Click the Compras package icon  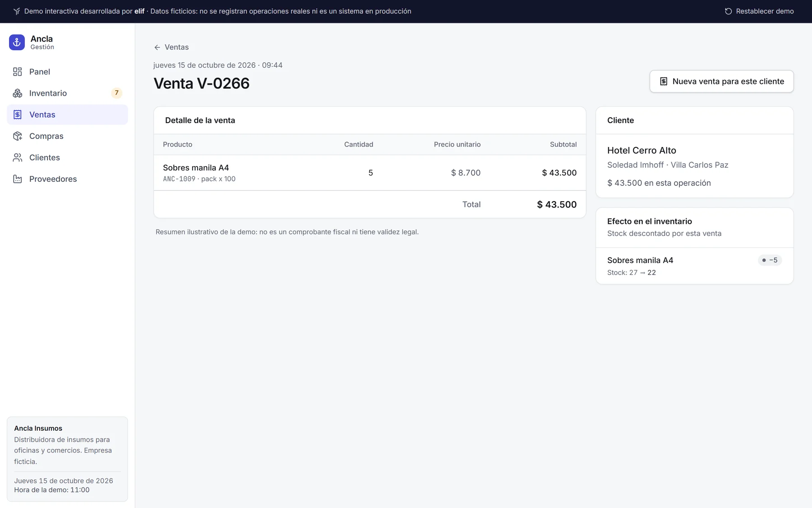point(18,136)
